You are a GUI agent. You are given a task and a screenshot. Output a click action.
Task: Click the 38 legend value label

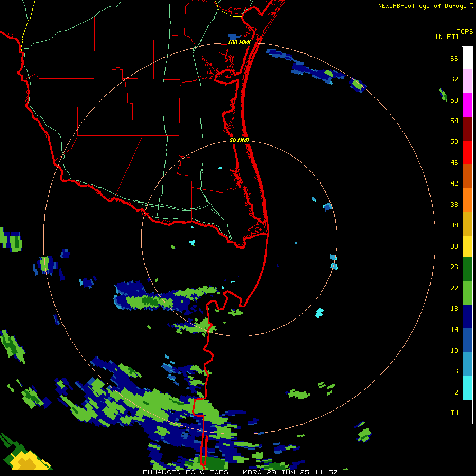[454, 205]
